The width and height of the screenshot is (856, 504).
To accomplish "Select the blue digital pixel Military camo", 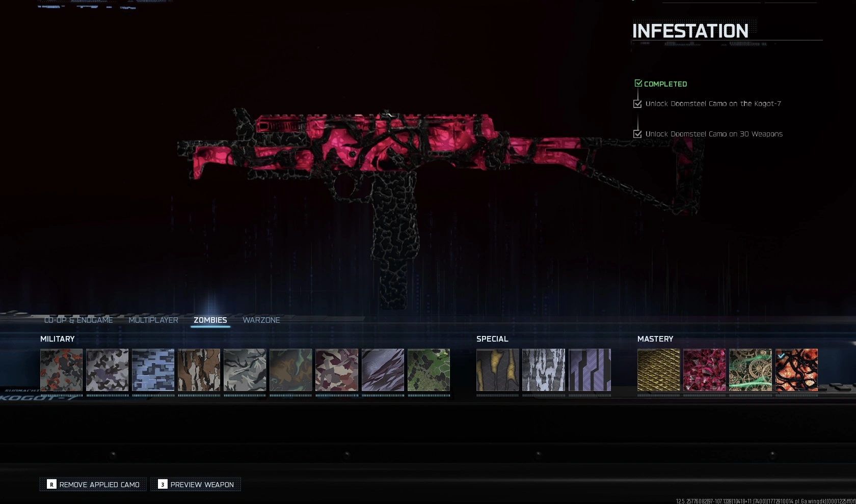I will (153, 370).
